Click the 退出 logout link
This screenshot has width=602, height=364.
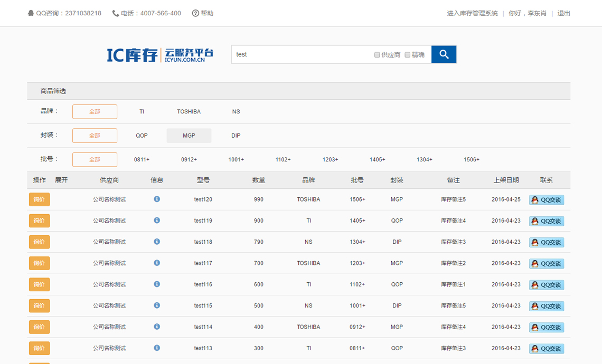563,13
